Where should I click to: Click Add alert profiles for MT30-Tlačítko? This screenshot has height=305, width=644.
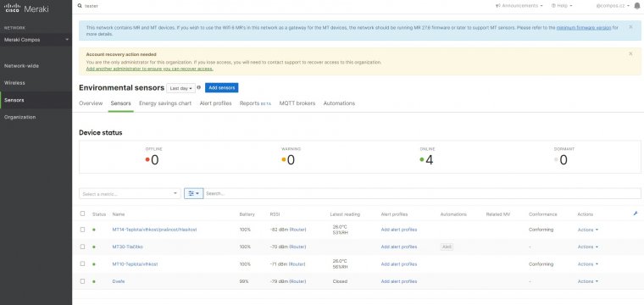[x=399, y=247]
